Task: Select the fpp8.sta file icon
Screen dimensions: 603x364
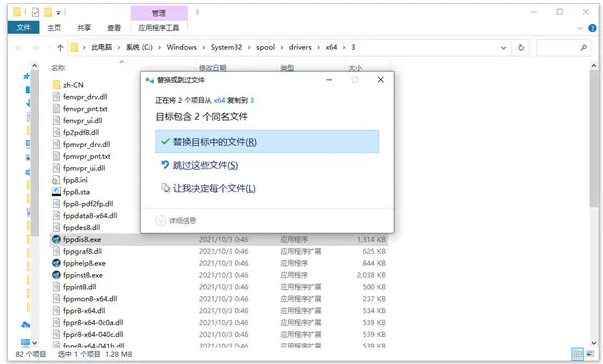Action: click(57, 192)
